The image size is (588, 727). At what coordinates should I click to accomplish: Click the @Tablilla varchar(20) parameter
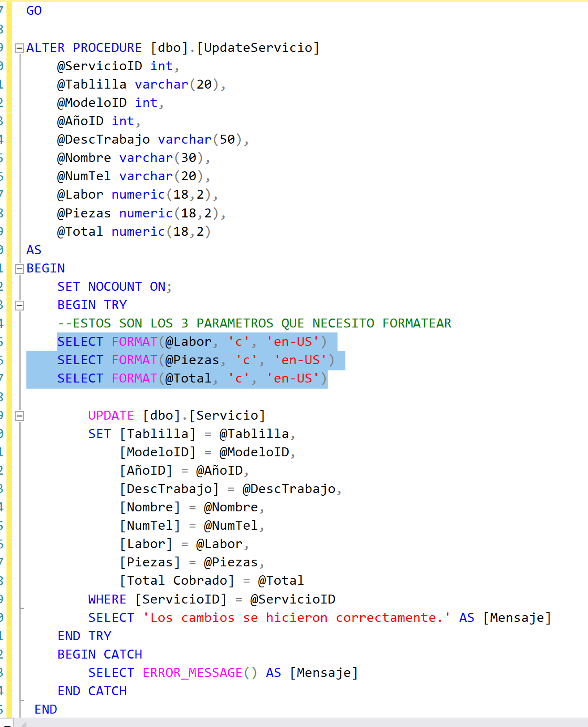141,85
